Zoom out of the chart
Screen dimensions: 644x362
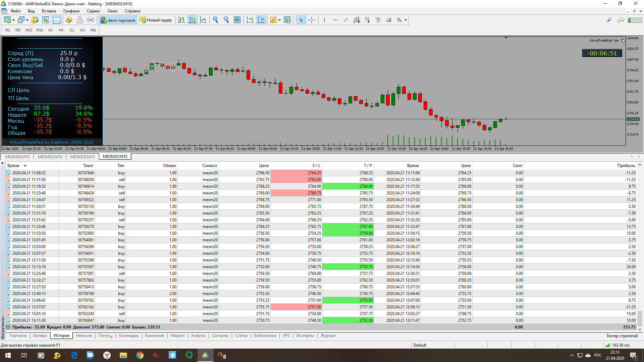click(226, 20)
